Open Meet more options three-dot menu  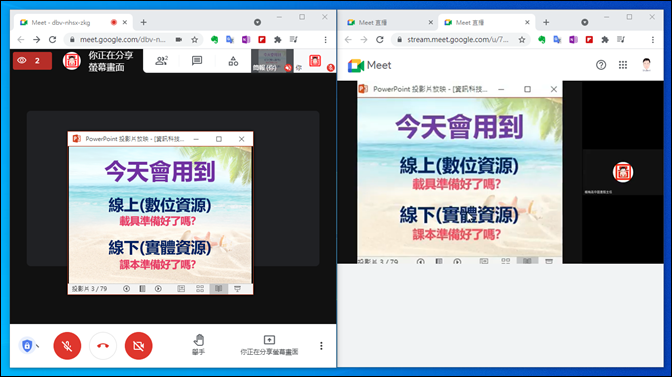[321, 346]
